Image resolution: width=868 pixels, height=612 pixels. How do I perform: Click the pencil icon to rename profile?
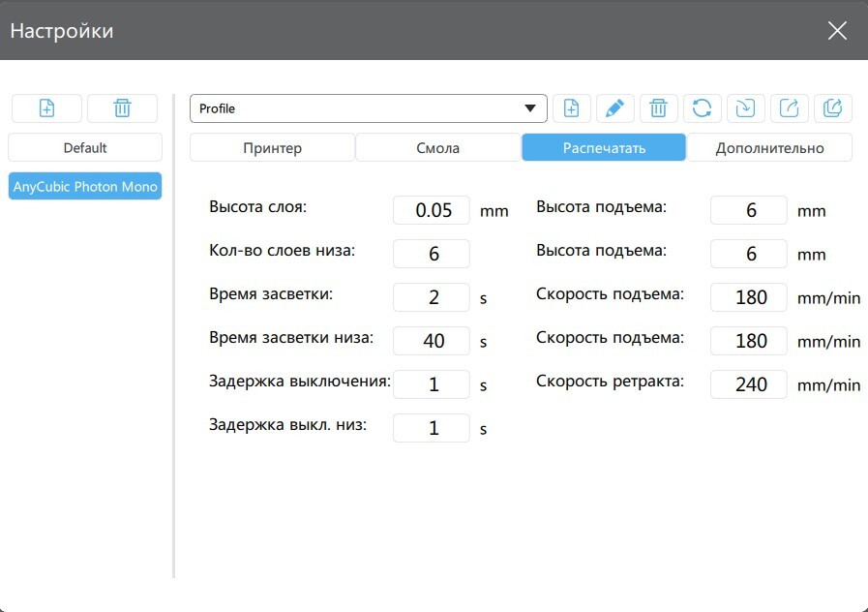tap(614, 108)
